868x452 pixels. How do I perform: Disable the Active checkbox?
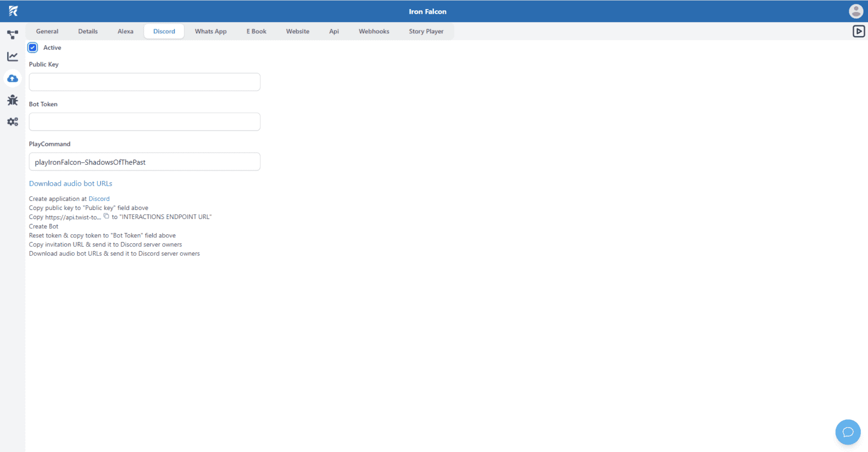click(x=32, y=48)
